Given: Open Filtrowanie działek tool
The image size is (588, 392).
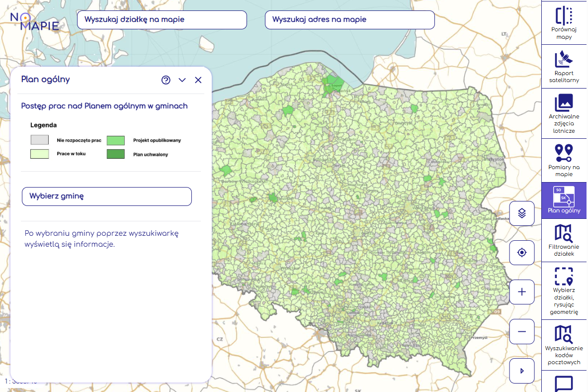Looking at the screenshot, I should tap(564, 240).
